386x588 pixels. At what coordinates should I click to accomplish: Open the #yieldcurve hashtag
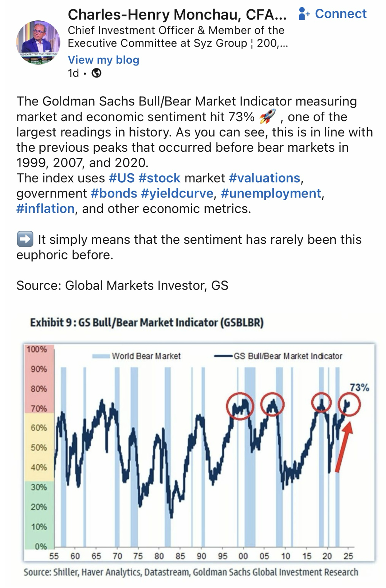coord(177,193)
